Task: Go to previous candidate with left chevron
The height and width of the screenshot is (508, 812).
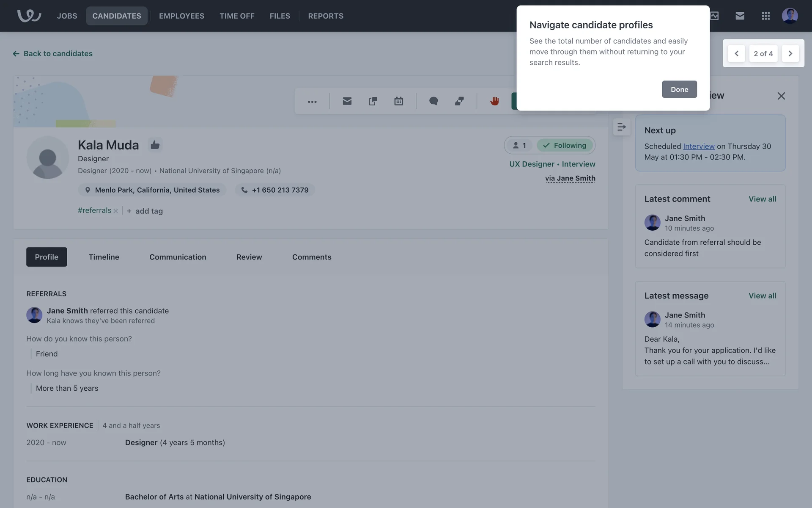Action: point(736,54)
